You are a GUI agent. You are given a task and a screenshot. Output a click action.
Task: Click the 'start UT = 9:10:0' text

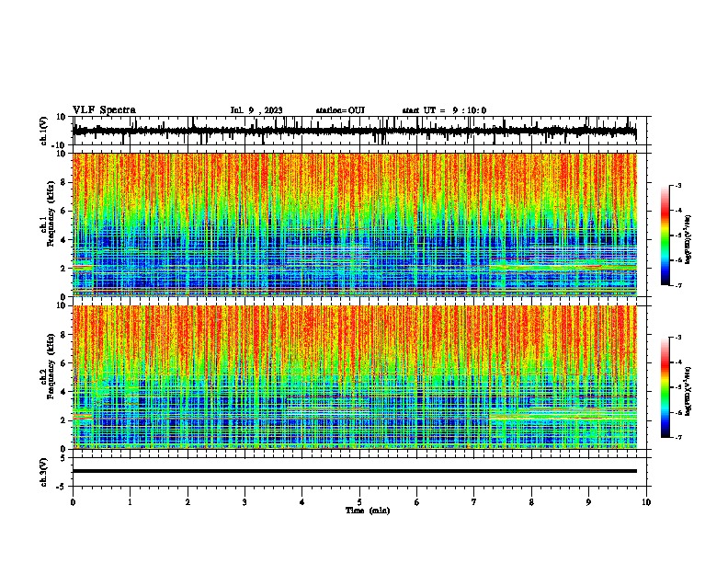444,110
